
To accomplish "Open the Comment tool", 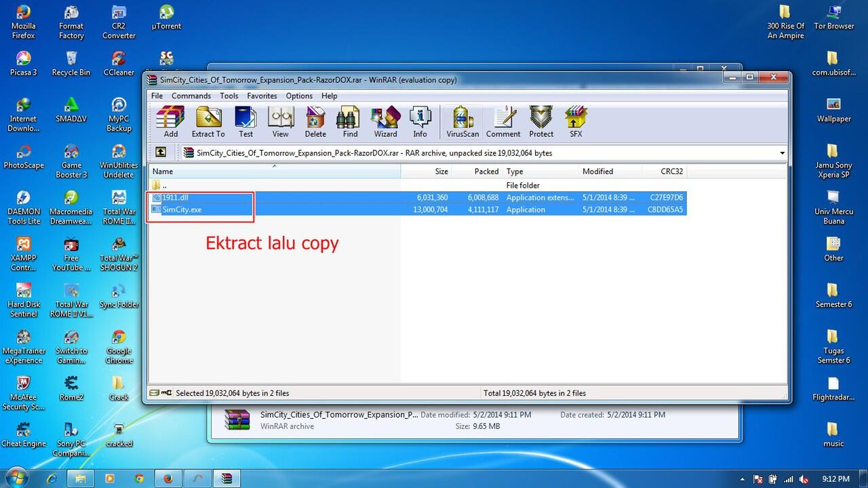I will click(503, 122).
